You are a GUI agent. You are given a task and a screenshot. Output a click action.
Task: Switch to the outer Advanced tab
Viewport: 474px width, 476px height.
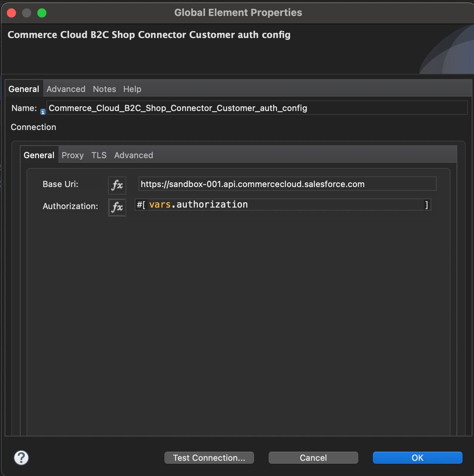click(66, 89)
